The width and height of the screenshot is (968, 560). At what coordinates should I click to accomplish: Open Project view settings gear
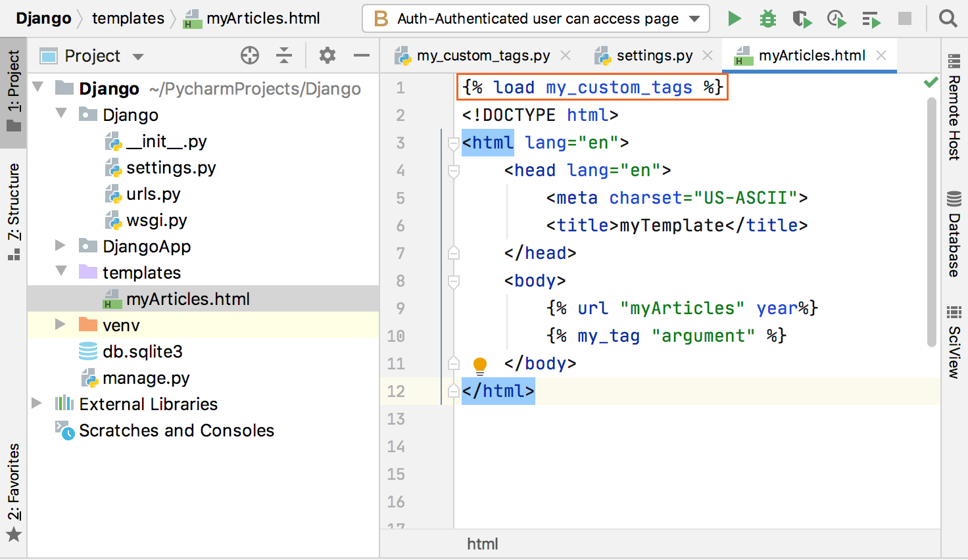[327, 56]
